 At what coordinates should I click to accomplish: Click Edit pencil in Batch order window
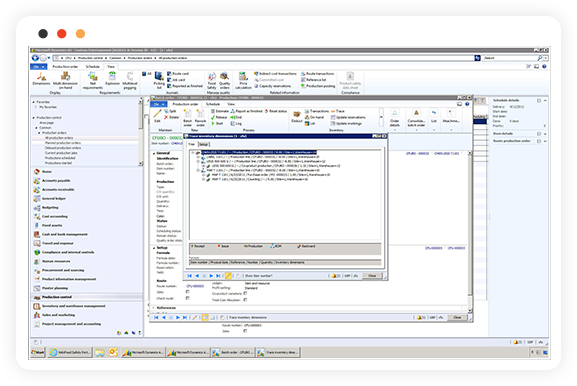tap(157, 115)
